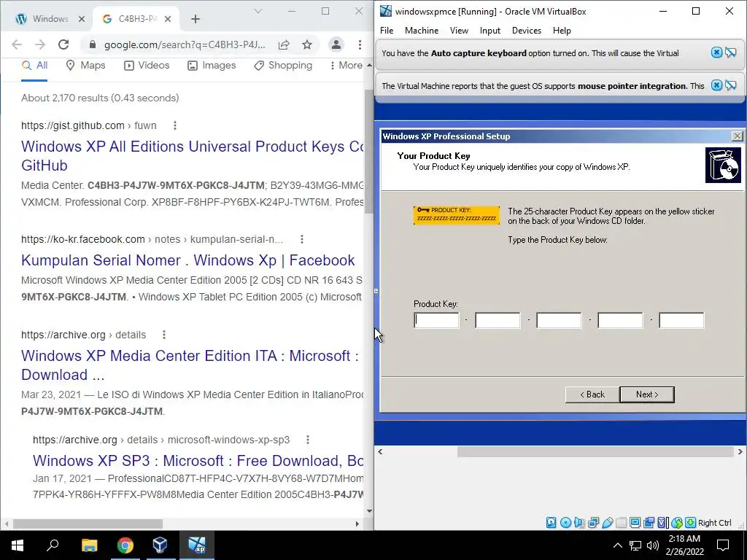Open Chrome's three-dot menu
The image size is (747, 560).
click(x=360, y=44)
